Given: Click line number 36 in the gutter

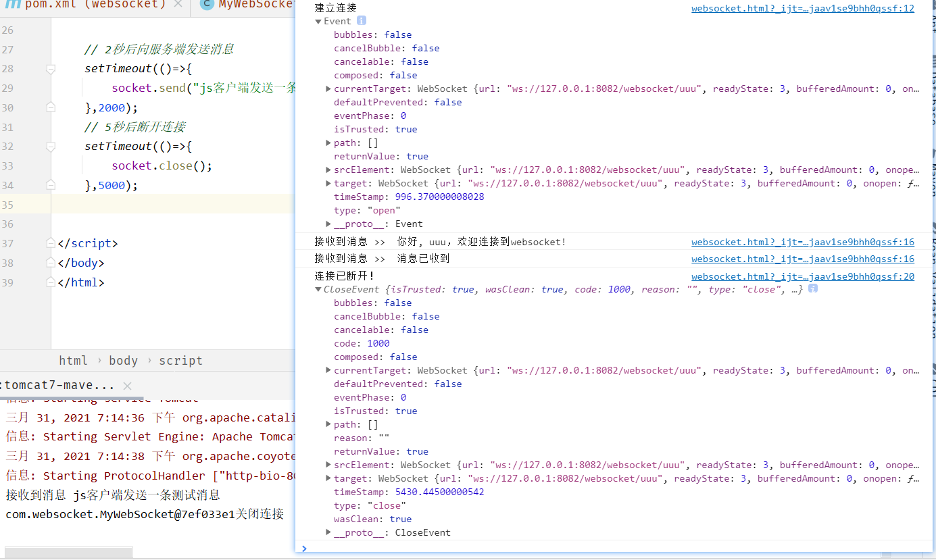Looking at the screenshot, I should [x=7, y=224].
